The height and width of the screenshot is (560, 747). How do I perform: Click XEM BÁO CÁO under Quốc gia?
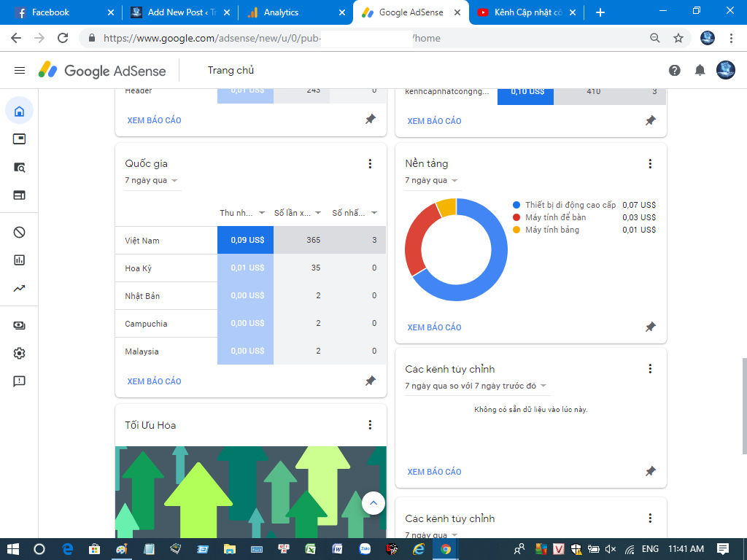[154, 381]
